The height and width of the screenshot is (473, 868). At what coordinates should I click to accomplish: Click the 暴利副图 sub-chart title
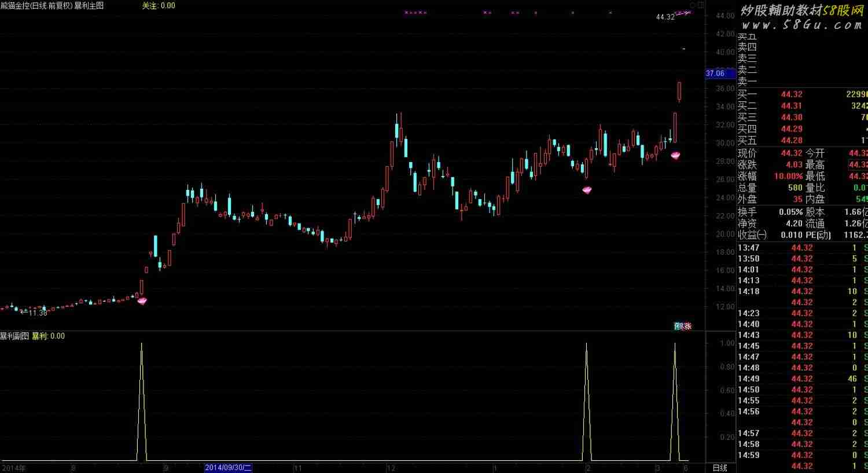[x=14, y=336]
